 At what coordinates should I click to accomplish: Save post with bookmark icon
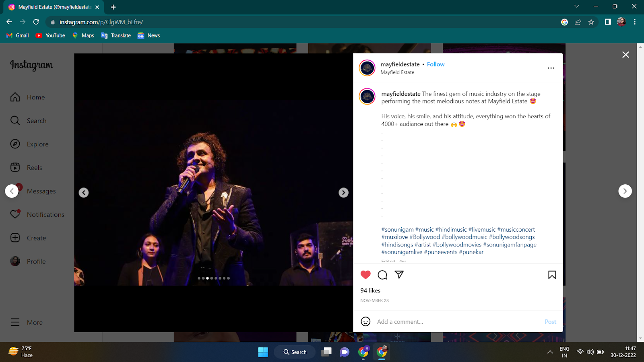click(552, 275)
